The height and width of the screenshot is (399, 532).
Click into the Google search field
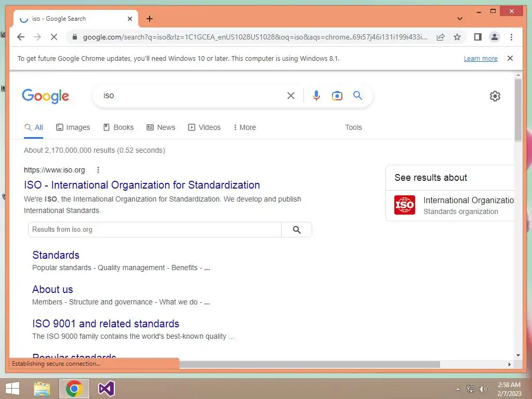(x=192, y=96)
